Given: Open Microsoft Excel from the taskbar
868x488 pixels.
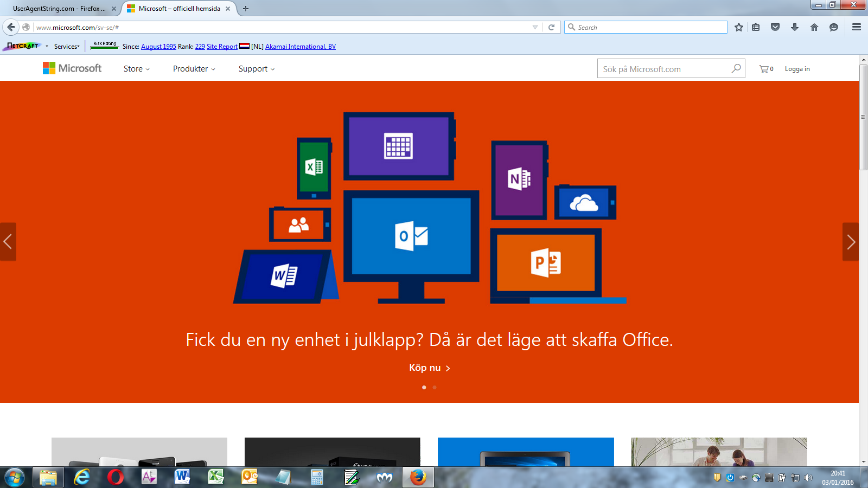Looking at the screenshot, I should coord(216,477).
